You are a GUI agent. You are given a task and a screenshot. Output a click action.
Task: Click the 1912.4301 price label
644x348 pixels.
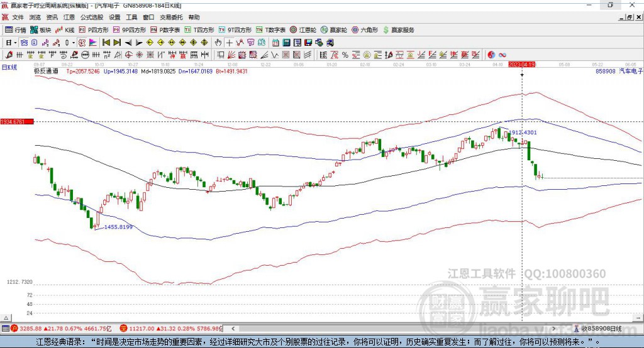(523, 133)
